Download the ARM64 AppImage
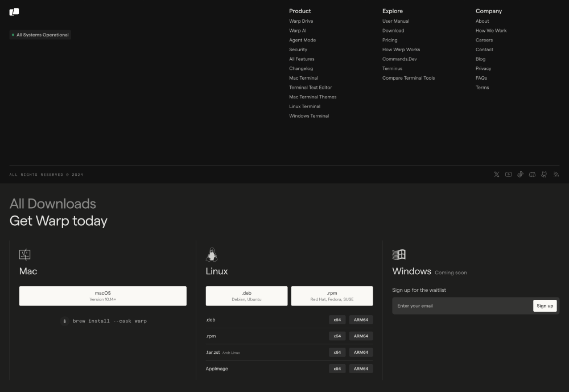Viewport: 569px width, 392px height. (x=361, y=369)
